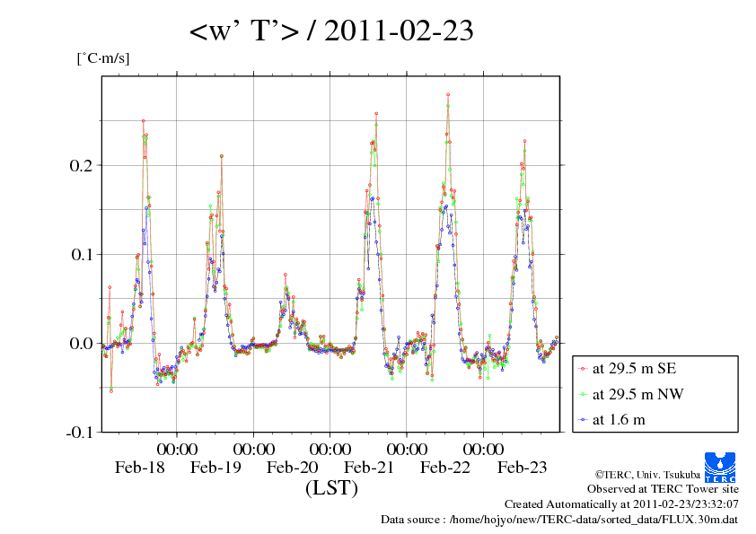Click the x-axis date label Feb-19
The height and width of the screenshot is (534, 756).
(x=215, y=467)
